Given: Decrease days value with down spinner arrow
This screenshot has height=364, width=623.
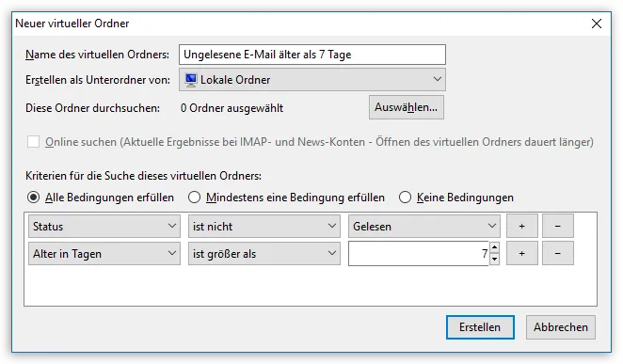Looking at the screenshot, I should click(x=494, y=260).
